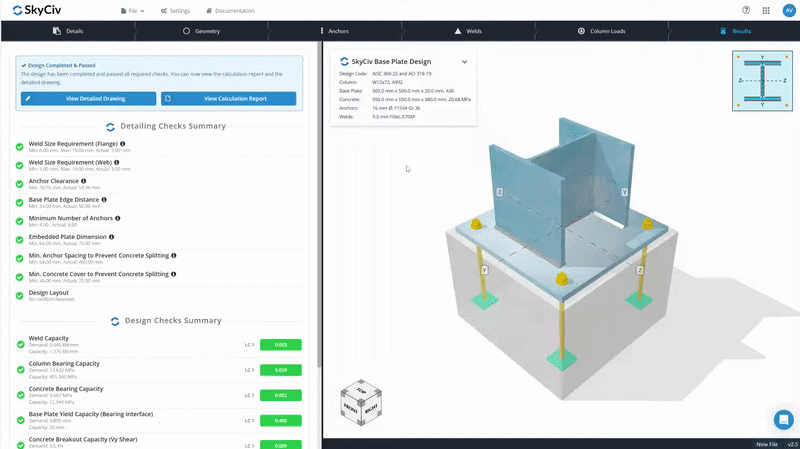
Task: Show info for Weld Size Requirement (Web)
Action: pos(117,162)
